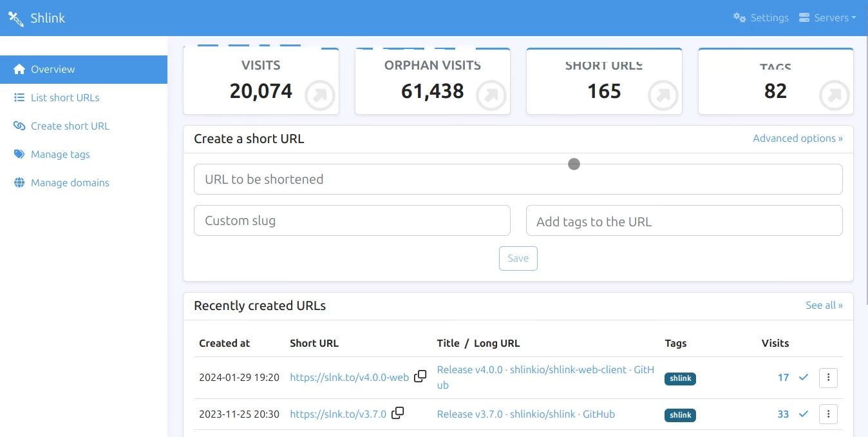Click the list icon beside List short URLs
The height and width of the screenshot is (437, 868).
coord(19,97)
